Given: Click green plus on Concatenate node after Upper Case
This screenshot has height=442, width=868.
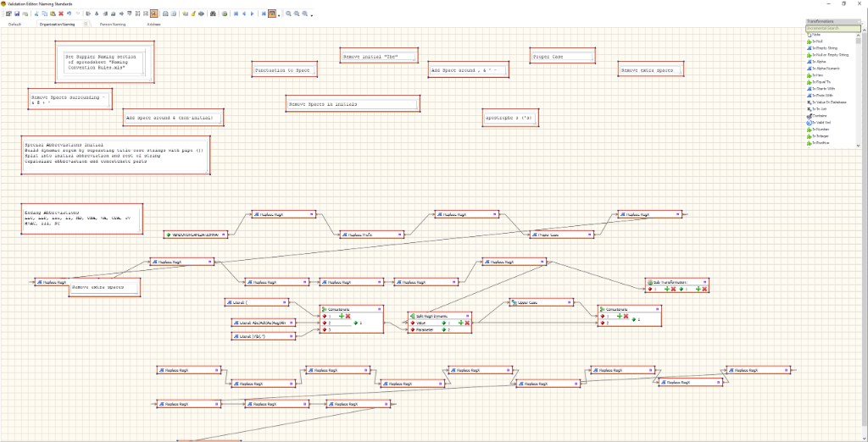Looking at the screenshot, I should click(620, 316).
